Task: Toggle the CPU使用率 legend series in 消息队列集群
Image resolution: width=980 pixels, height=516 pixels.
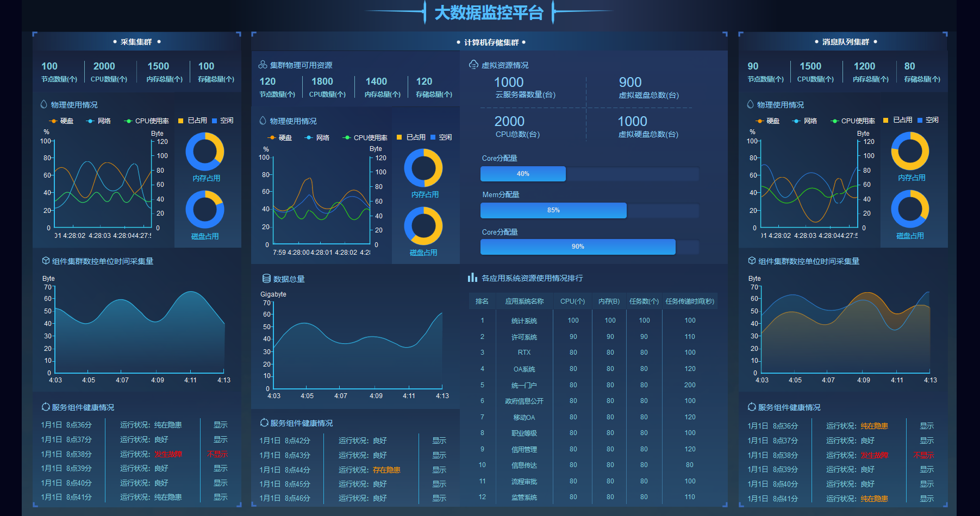Action: coord(852,121)
